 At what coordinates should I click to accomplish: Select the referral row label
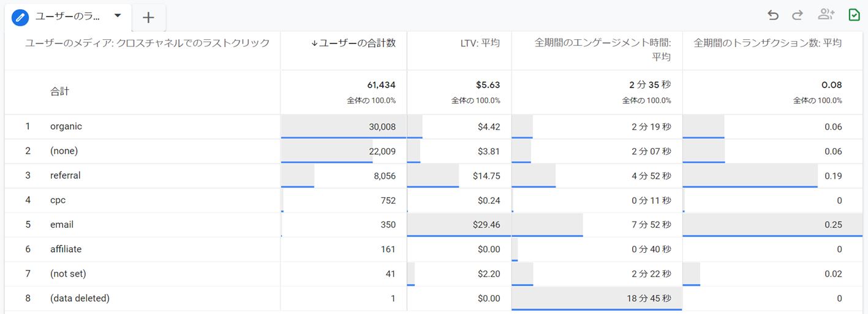click(x=66, y=176)
